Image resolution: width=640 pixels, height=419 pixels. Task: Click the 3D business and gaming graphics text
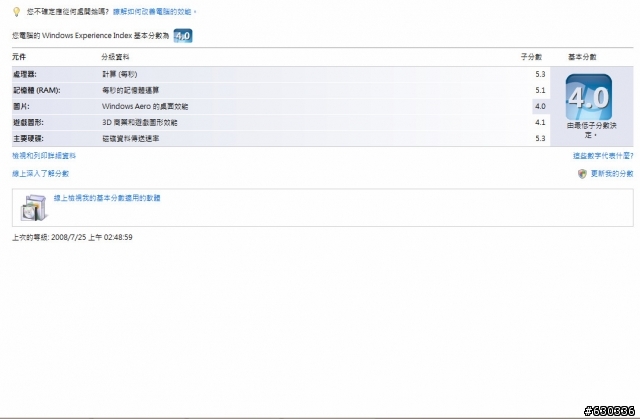[140, 122]
